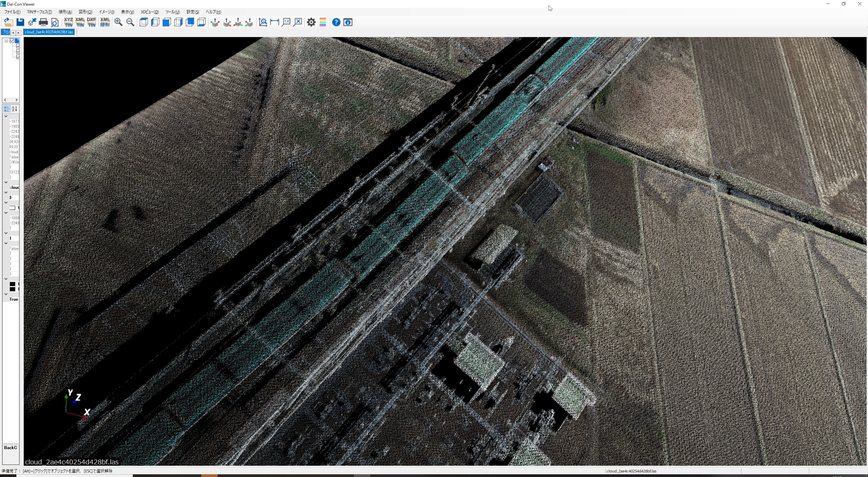Expand the BackC property entry

(10, 448)
